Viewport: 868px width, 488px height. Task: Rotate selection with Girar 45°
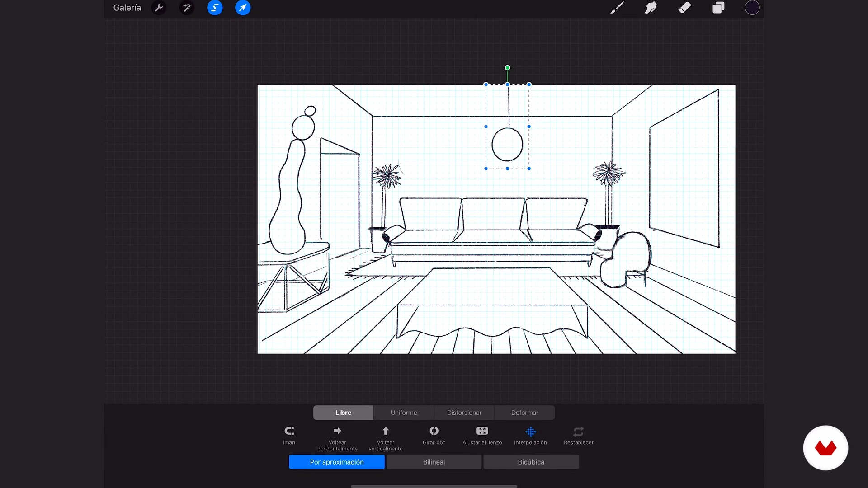coord(434,436)
